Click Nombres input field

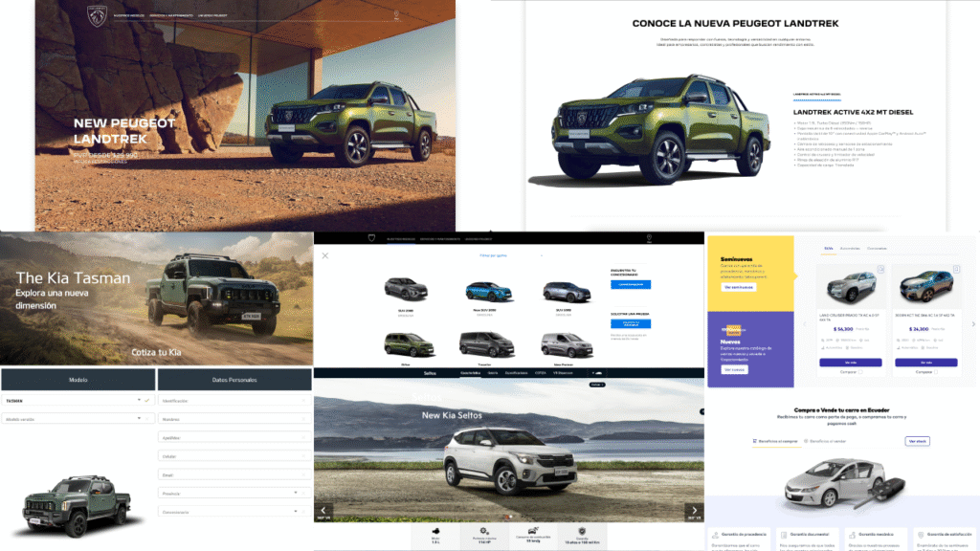tap(234, 419)
